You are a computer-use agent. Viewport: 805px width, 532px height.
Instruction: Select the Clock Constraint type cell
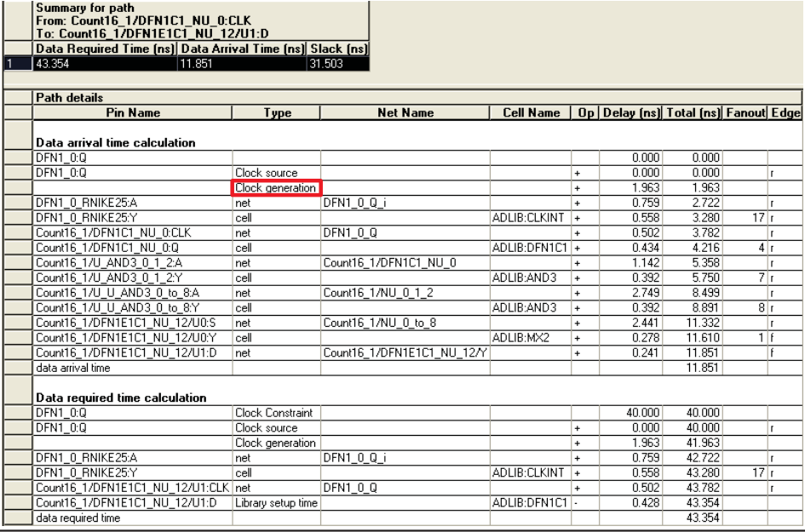277,413
